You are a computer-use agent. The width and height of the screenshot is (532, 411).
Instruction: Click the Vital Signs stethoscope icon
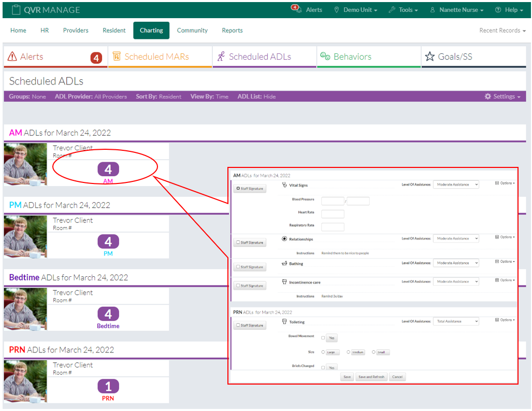(284, 185)
